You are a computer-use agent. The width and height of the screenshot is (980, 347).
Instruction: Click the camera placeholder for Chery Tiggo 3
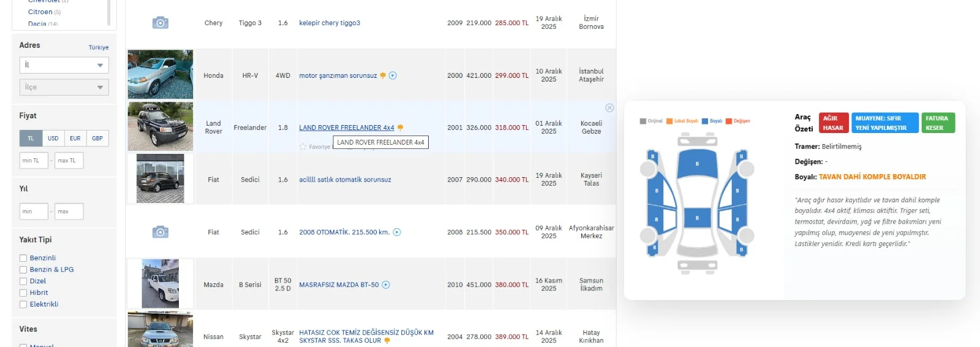160,23
